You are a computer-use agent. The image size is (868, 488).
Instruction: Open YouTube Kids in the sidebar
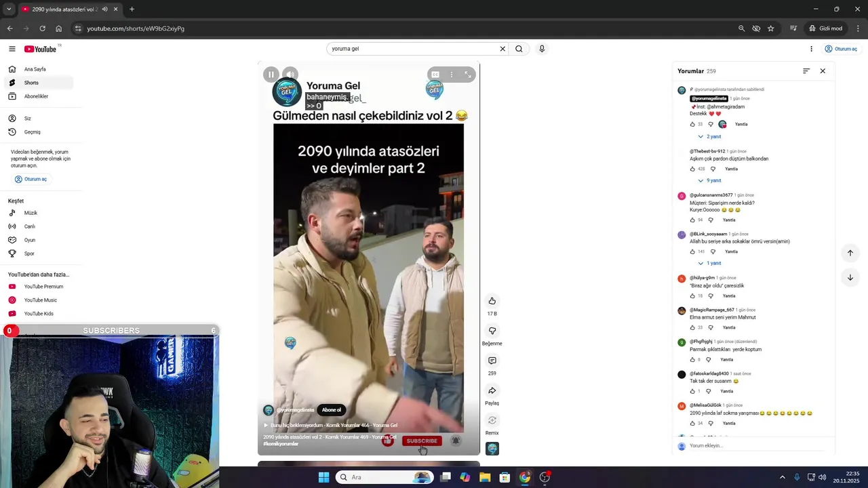coord(39,314)
